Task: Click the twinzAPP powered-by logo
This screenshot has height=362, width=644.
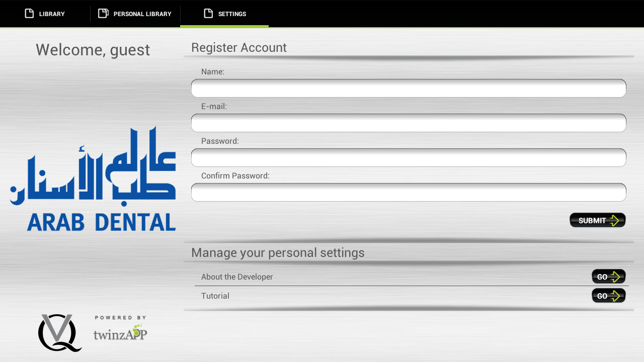Action: pyautogui.click(x=120, y=328)
